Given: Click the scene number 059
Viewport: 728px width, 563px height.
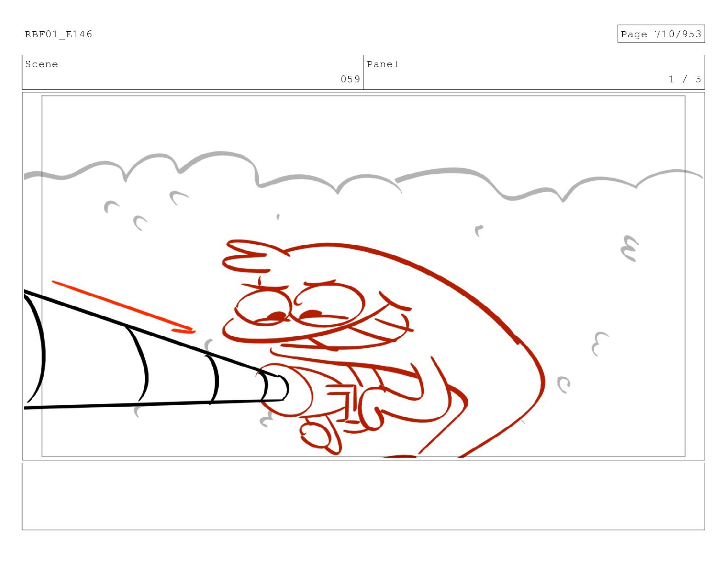Looking at the screenshot, I should coord(350,79).
